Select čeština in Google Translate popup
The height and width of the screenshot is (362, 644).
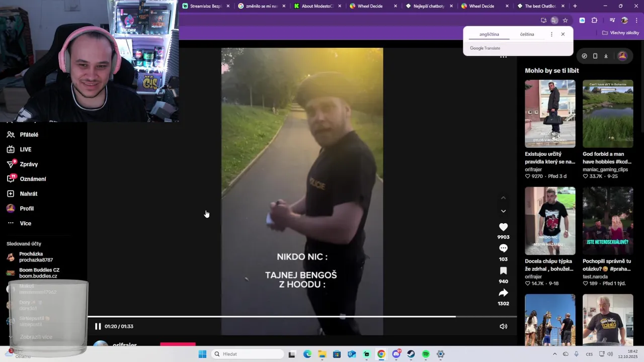tap(527, 34)
